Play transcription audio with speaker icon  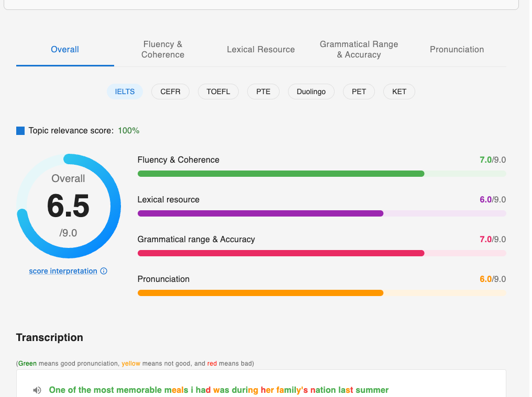[x=37, y=390]
